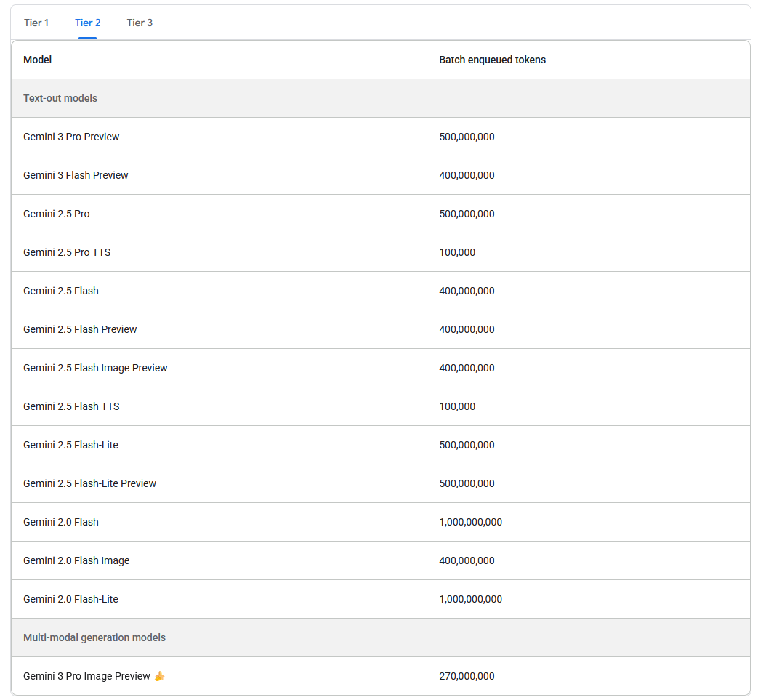Click the Gemini 2.5 Pro model name
This screenshot has width=758, height=700.
(57, 214)
